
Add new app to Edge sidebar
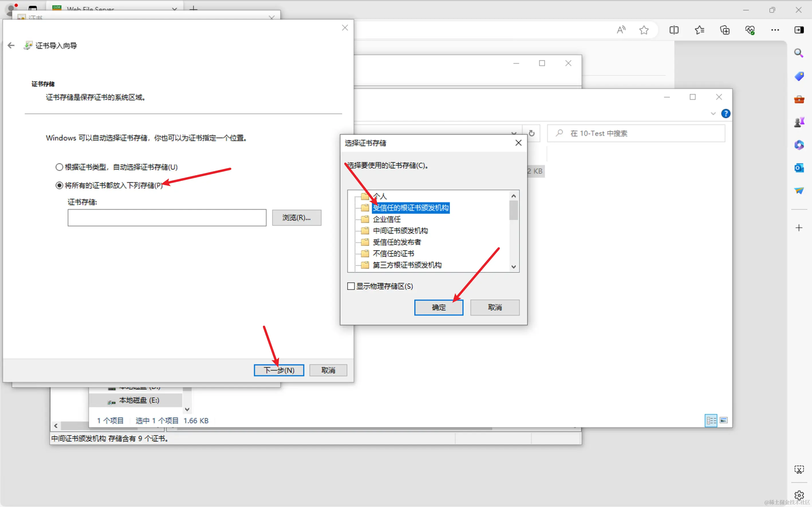[x=799, y=228]
